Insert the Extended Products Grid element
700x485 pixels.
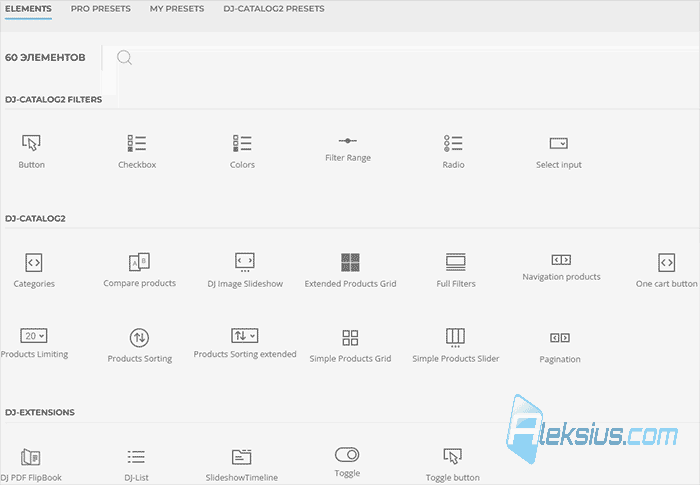350,271
